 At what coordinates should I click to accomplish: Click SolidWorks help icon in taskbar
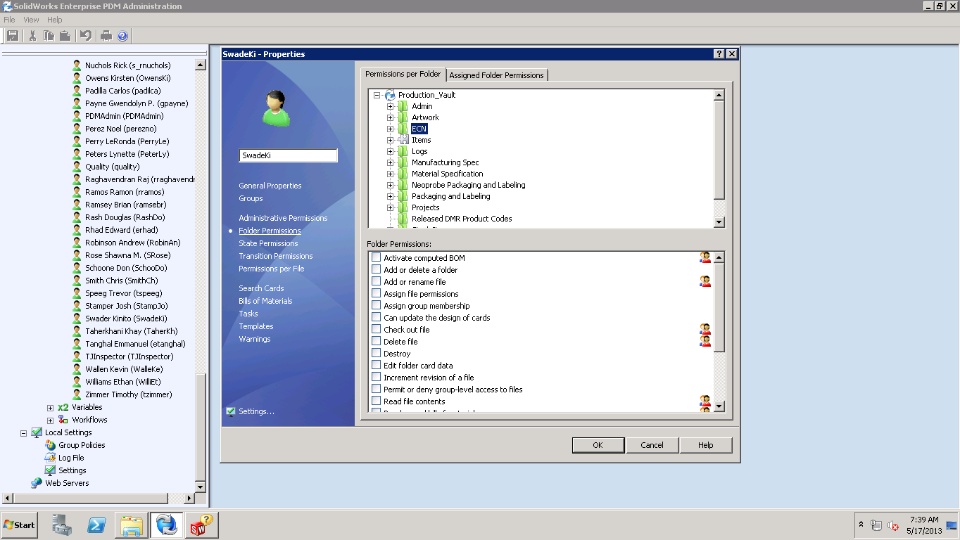pyautogui.click(x=201, y=525)
